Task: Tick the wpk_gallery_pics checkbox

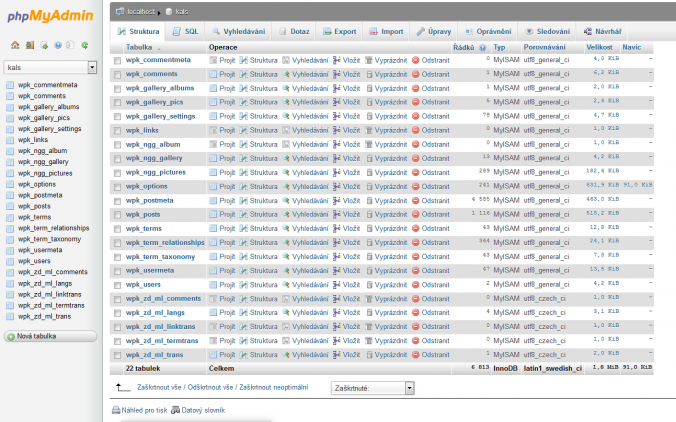Action: pos(117,103)
